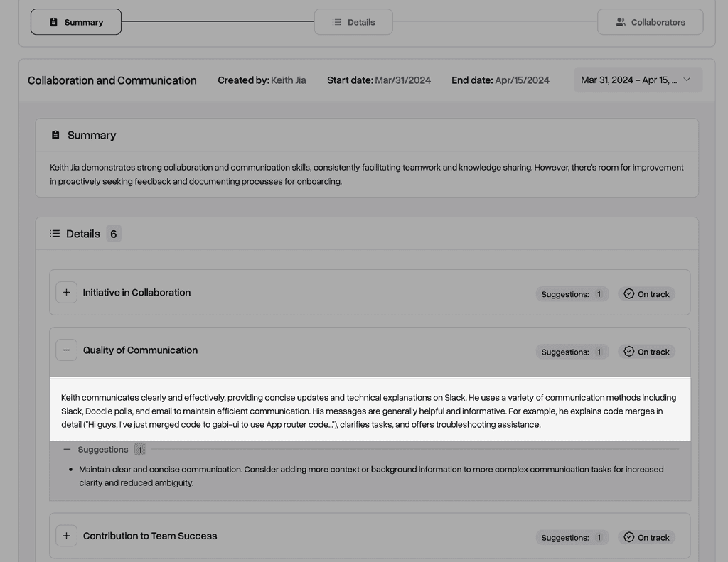The width and height of the screenshot is (728, 562).
Task: Click the 6 count badge next to Details
Action: point(113,233)
